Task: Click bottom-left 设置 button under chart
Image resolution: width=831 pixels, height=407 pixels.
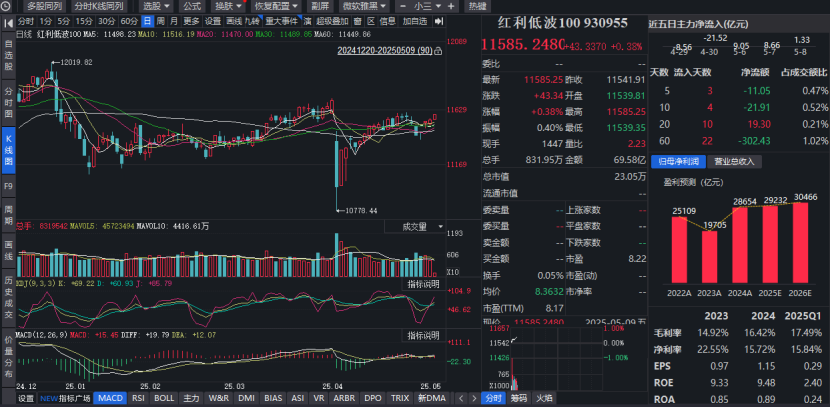Action: [26, 398]
